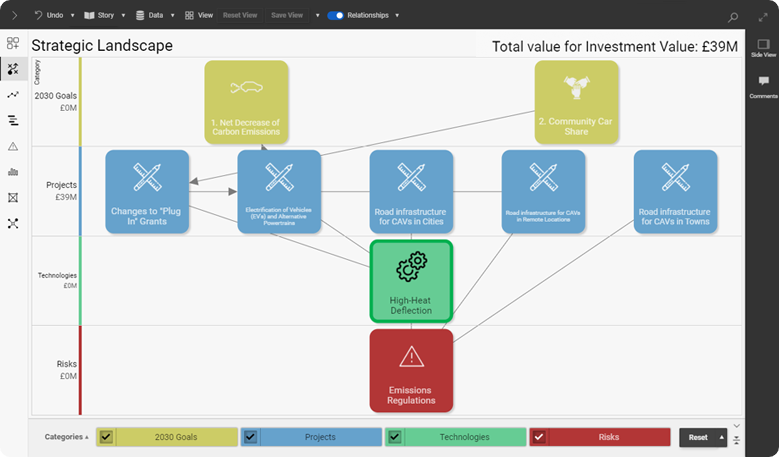Viewport: 779px width, 457px height.
Task: Click the add tiles icon in sidebar
Action: pyautogui.click(x=13, y=43)
